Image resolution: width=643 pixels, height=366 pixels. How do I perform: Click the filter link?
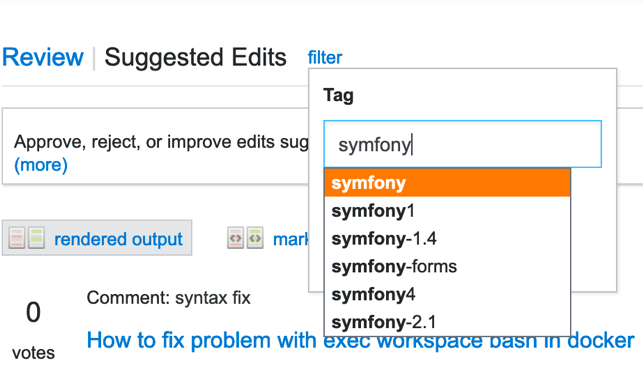pos(325,58)
